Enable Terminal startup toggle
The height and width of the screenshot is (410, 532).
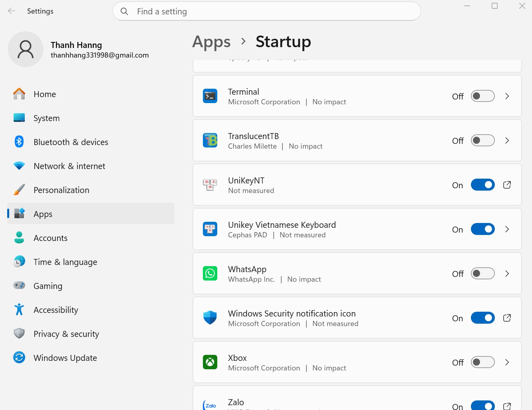pyautogui.click(x=483, y=96)
